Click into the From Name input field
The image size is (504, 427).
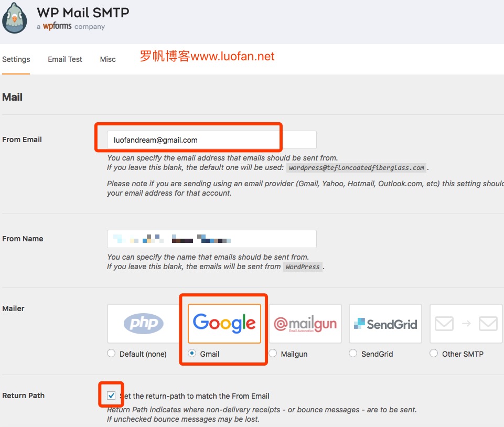point(212,239)
